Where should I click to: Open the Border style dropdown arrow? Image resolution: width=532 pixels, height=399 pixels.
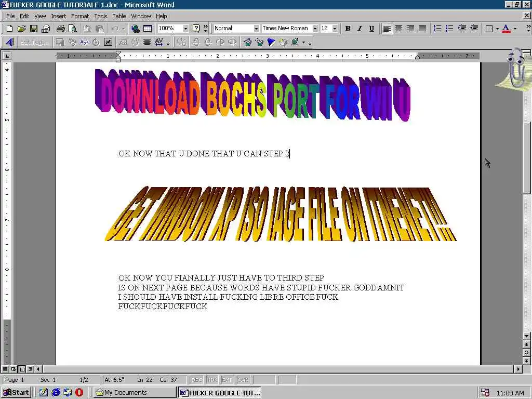point(497,29)
